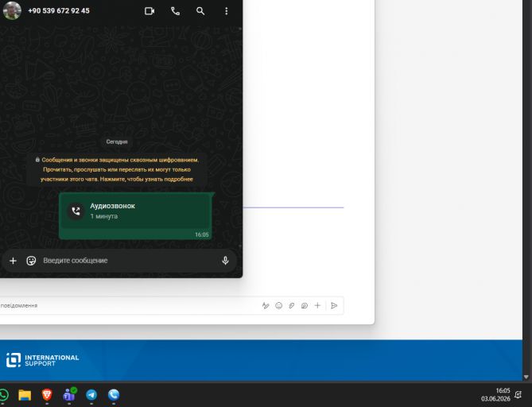Image resolution: width=532 pixels, height=407 pixels.
Task: Search within the WhatsApp chat
Action: click(x=200, y=11)
